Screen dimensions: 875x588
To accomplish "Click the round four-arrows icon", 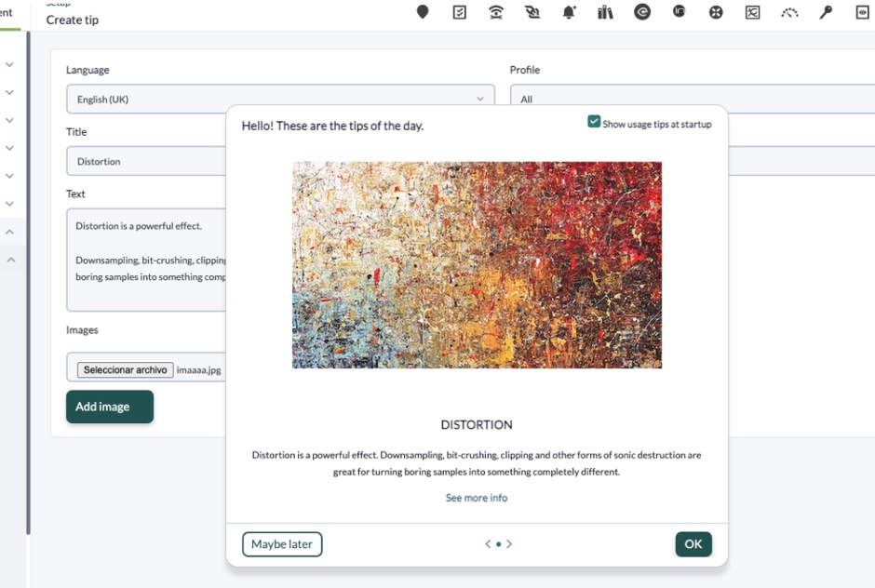I will pyautogui.click(x=716, y=12).
